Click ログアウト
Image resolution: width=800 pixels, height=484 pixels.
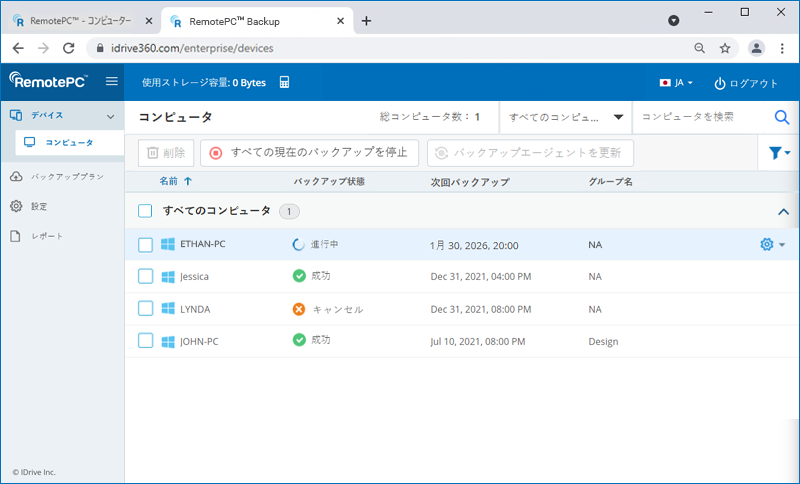click(x=746, y=83)
